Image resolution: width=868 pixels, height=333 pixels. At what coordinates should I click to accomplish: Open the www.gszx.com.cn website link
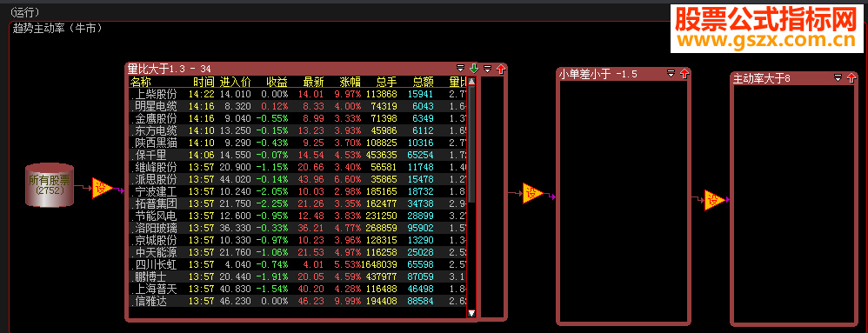click(x=766, y=40)
